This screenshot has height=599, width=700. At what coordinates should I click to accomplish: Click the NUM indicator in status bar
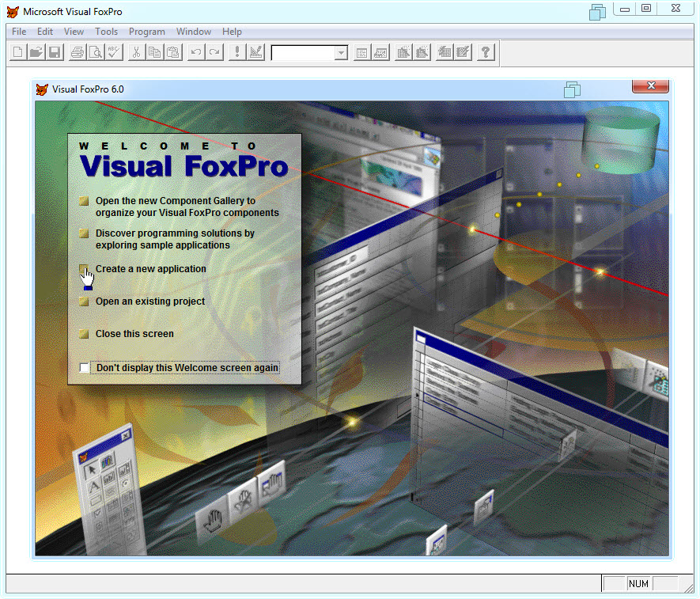pyautogui.click(x=638, y=584)
